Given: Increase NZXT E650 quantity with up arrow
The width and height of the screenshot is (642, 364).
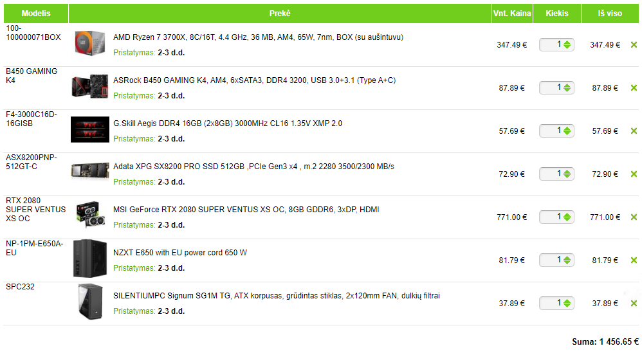Looking at the screenshot, I should 567,258.
